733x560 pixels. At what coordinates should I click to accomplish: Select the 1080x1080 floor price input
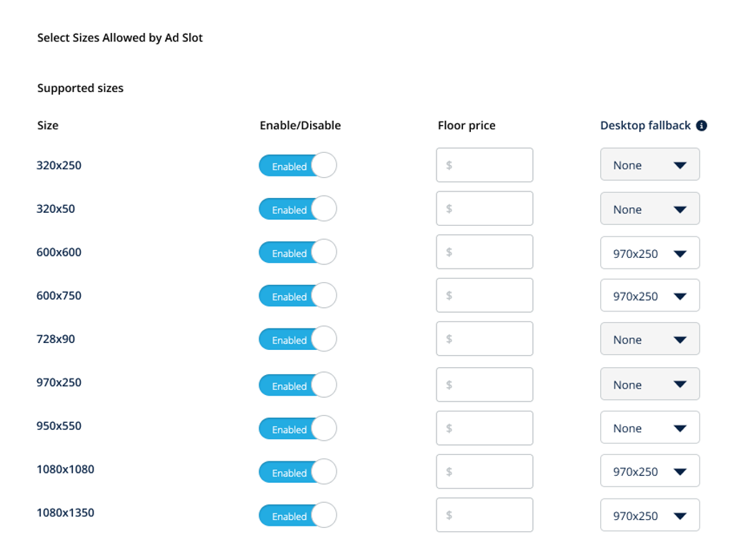coord(484,471)
